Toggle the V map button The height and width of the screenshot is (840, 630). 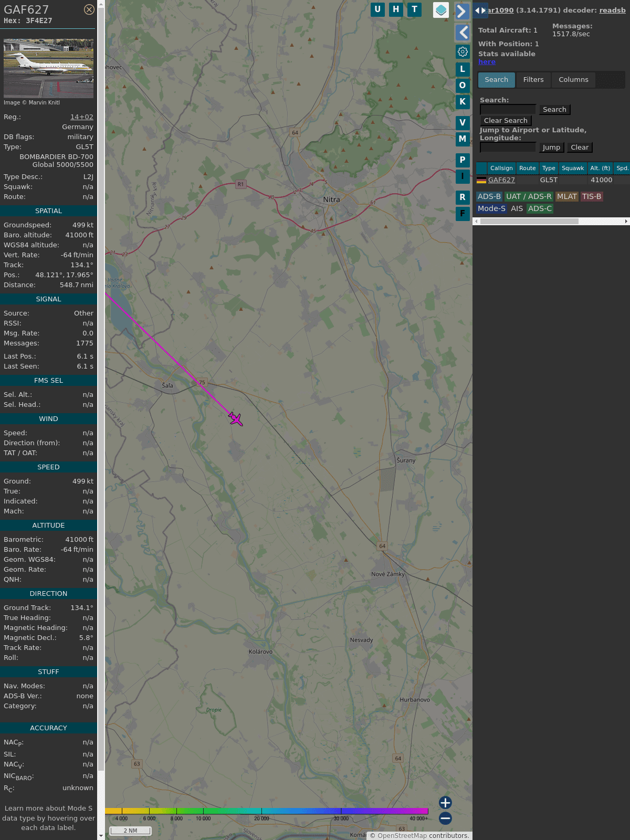[463, 123]
